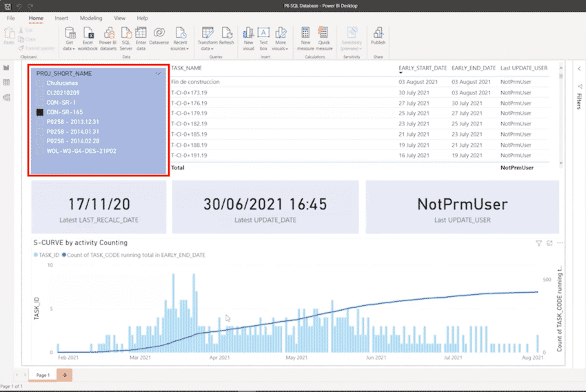Expand the PROJ_SHORT_NAME slicer chevron
586x392 pixels.
coord(158,74)
